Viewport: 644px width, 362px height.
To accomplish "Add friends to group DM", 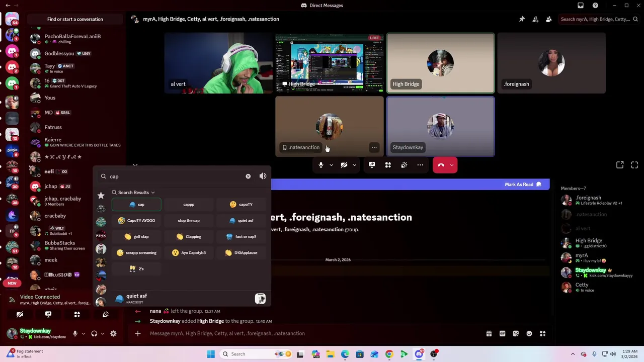I will click(535, 19).
